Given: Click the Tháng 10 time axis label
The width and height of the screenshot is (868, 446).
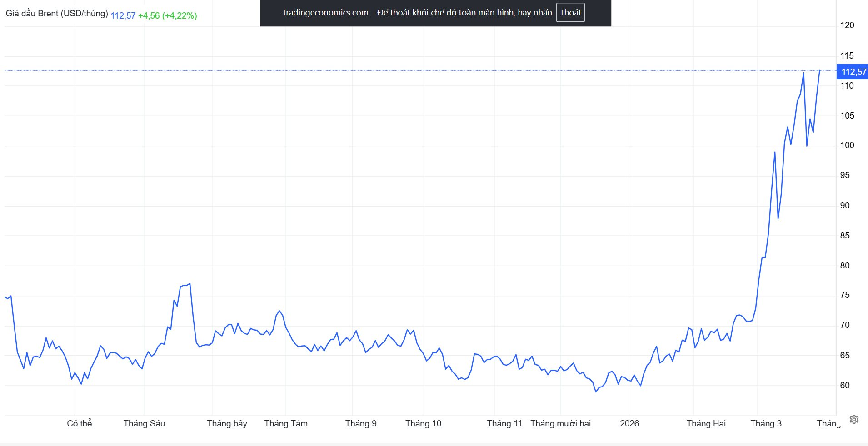Looking at the screenshot, I should pyautogui.click(x=423, y=423).
